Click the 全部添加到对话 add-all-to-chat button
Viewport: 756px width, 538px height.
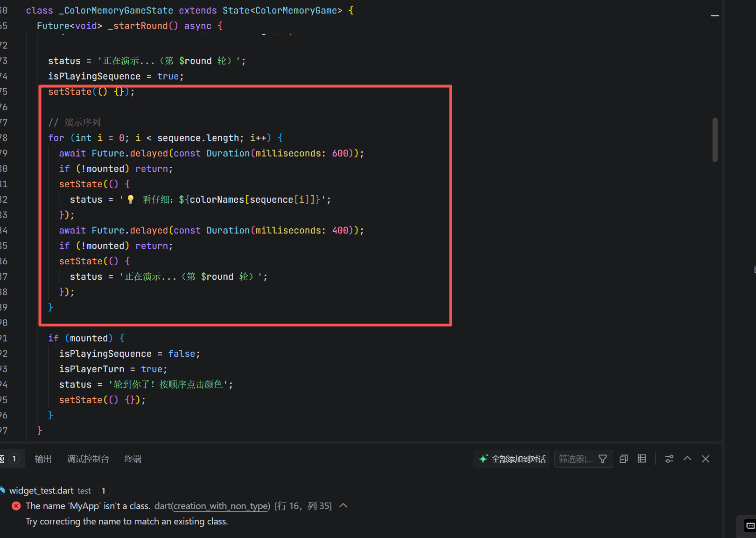tap(512, 459)
